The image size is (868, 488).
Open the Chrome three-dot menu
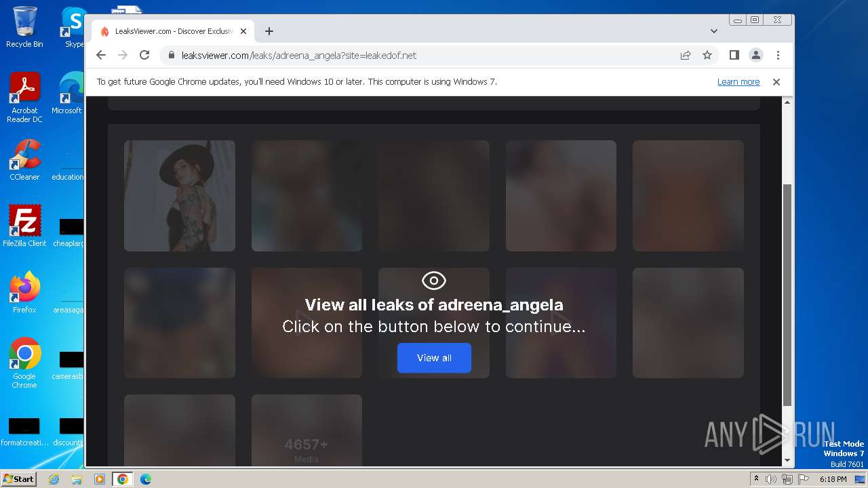[778, 55]
